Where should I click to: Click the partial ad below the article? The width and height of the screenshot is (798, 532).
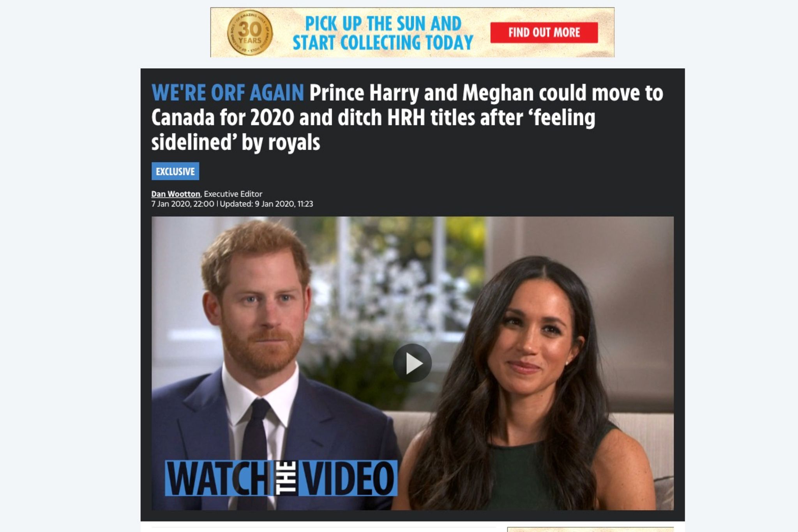pyautogui.click(x=590, y=530)
